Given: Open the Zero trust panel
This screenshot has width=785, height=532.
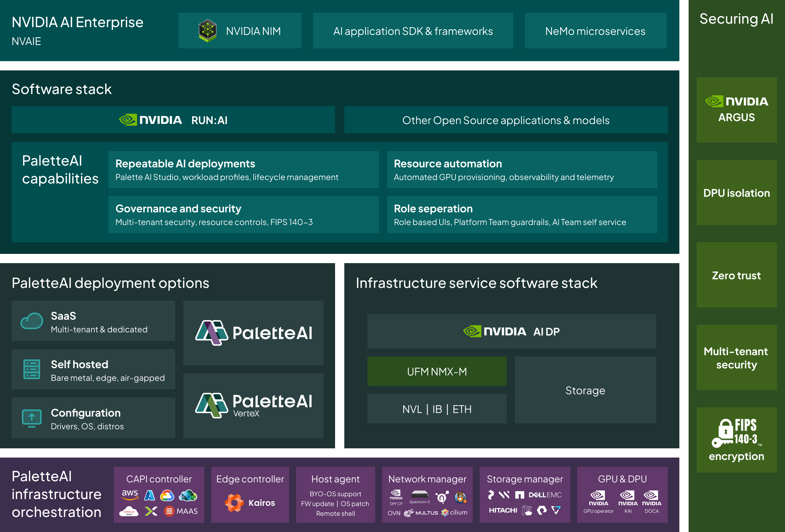Looking at the screenshot, I should 736,275.
